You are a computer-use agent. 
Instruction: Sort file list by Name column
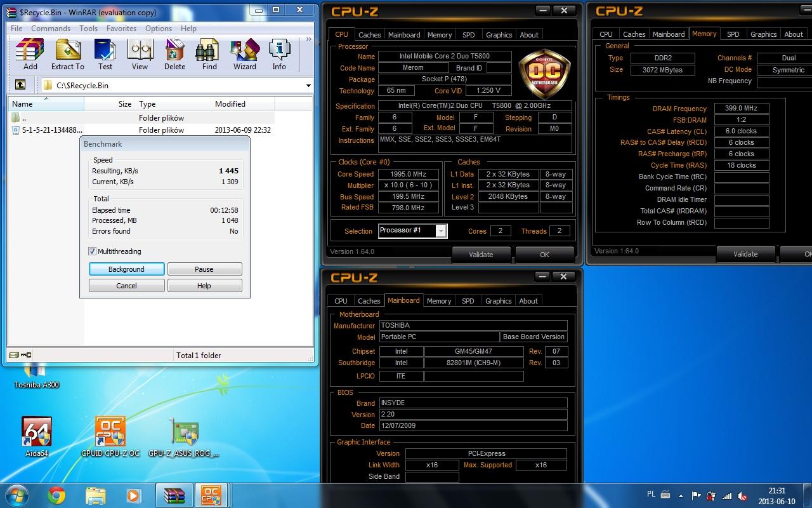(x=46, y=104)
